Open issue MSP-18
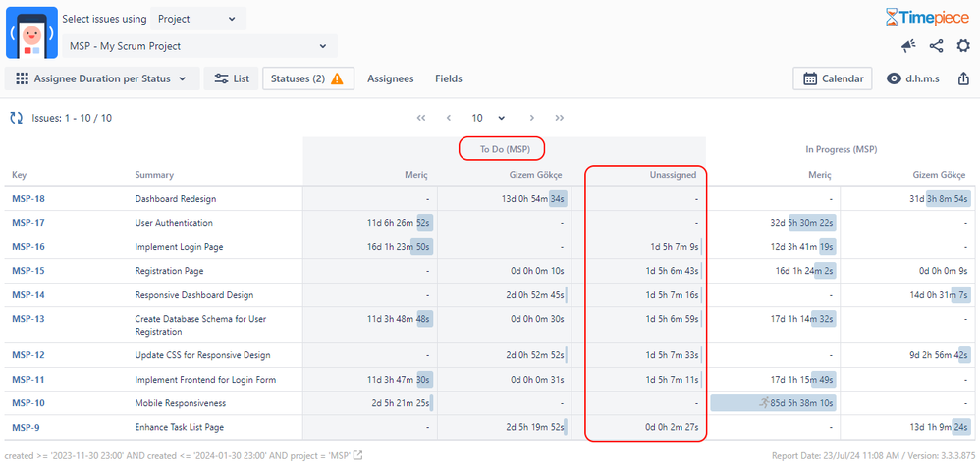This screenshot has height=470, width=980. pyautogui.click(x=28, y=199)
